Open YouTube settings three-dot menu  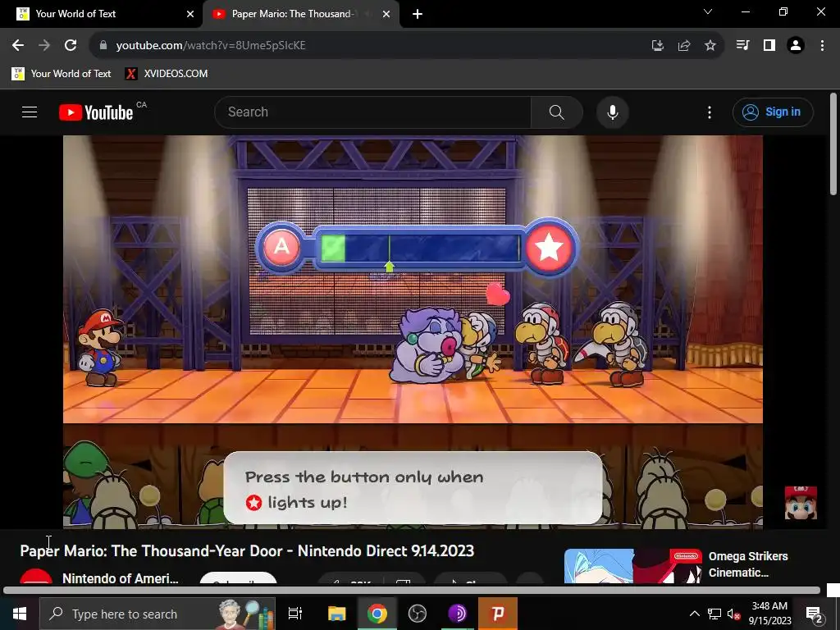[710, 112]
